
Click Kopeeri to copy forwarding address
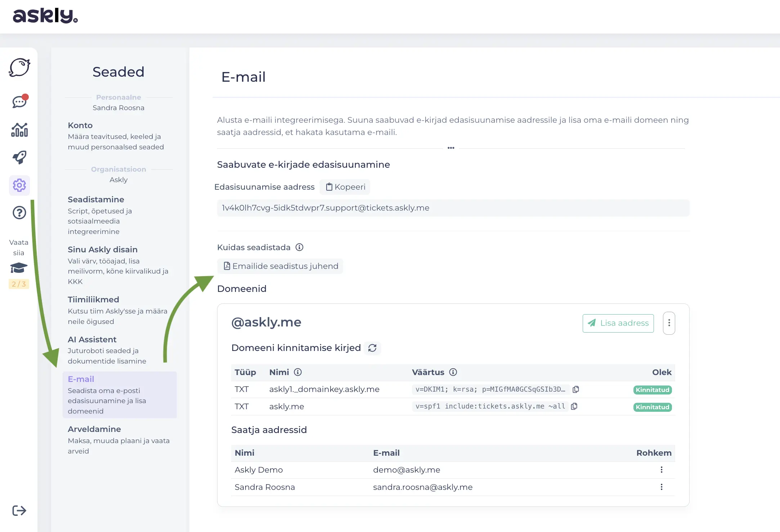[x=345, y=187]
